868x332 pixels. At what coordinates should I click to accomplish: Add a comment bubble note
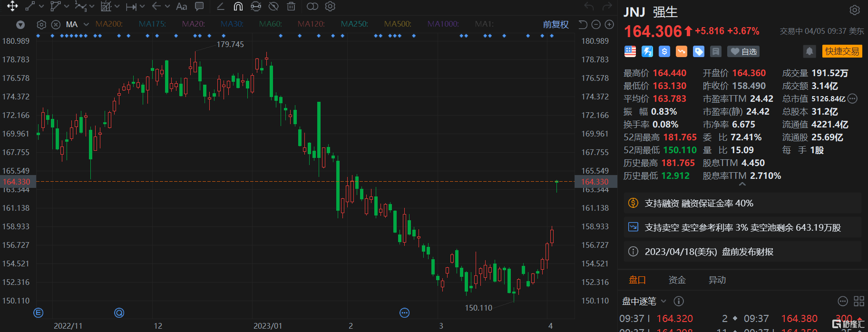pyautogui.click(x=199, y=6)
